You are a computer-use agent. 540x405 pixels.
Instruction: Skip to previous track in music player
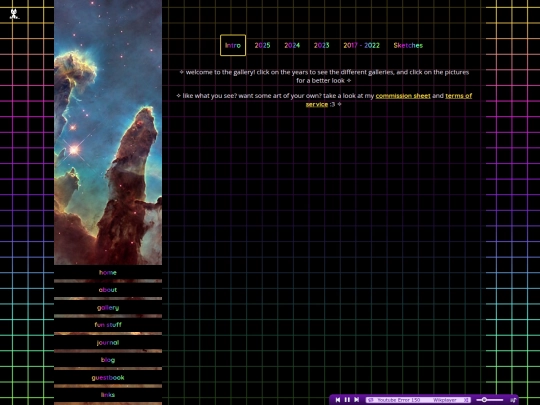pyautogui.click(x=338, y=399)
